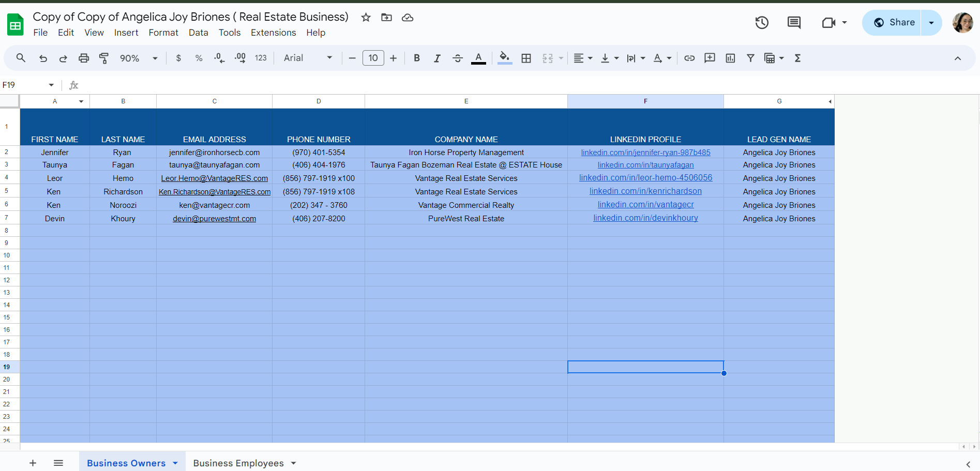The height and width of the screenshot is (471, 980).
Task: Switch to Business Employees sheet tab
Action: tap(238, 463)
